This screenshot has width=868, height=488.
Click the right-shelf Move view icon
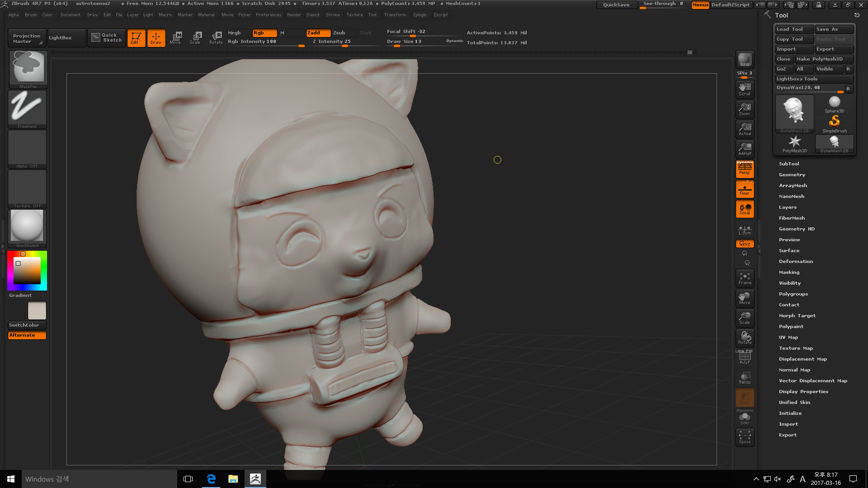click(x=745, y=298)
